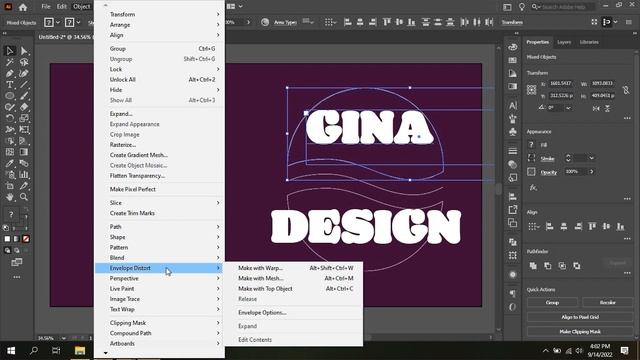Viewport: 640px width, 360px height.
Task: Show more Align options
Action: click(x=627, y=238)
